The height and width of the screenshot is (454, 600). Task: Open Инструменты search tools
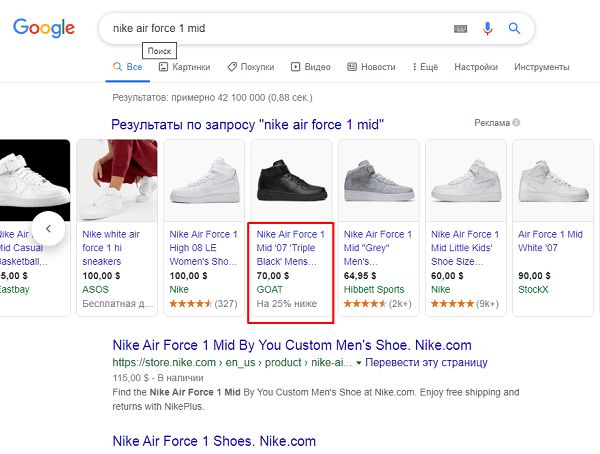coord(542,67)
